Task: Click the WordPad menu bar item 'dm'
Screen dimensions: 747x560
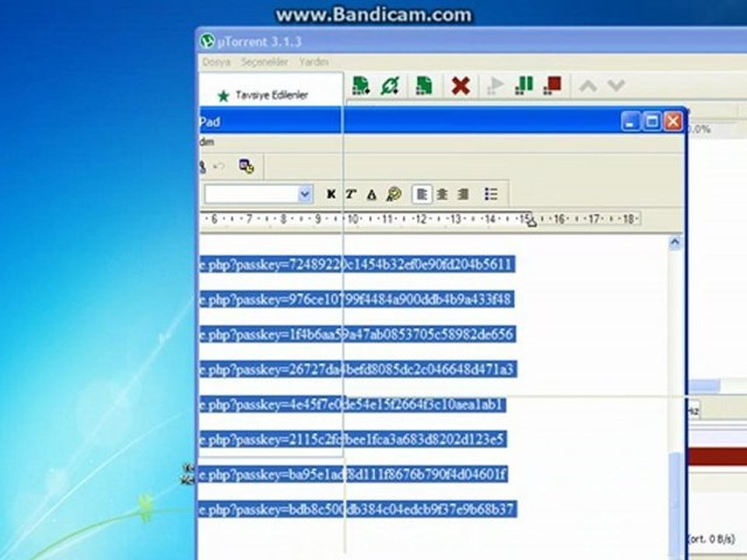Action: tap(207, 142)
